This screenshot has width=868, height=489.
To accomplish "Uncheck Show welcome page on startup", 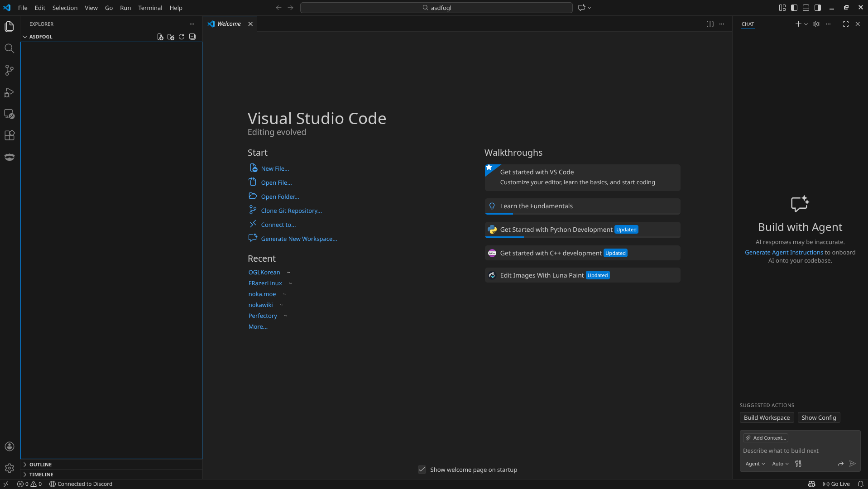I will pos(422,470).
